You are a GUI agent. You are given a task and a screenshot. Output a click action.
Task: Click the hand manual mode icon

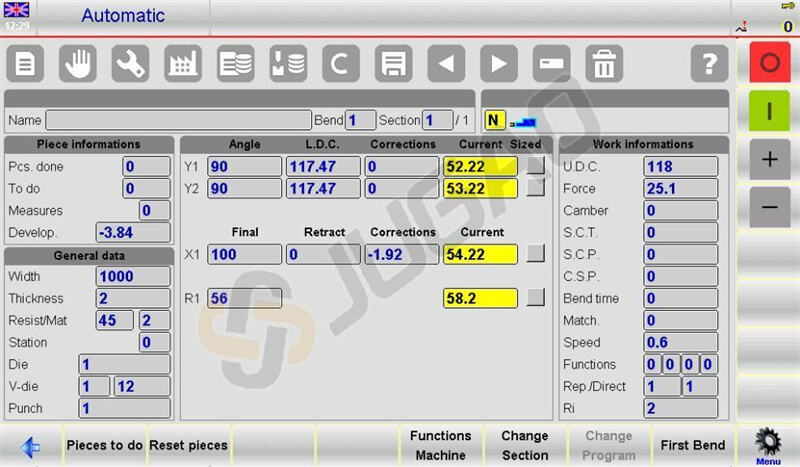pyautogui.click(x=77, y=65)
